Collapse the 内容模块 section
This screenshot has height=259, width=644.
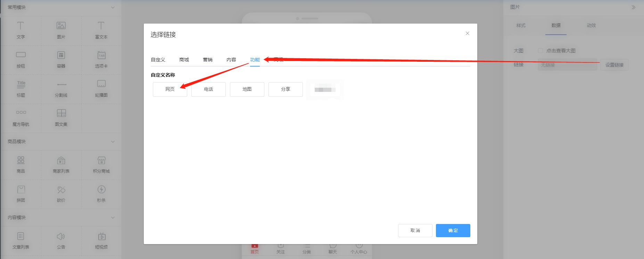(x=113, y=217)
